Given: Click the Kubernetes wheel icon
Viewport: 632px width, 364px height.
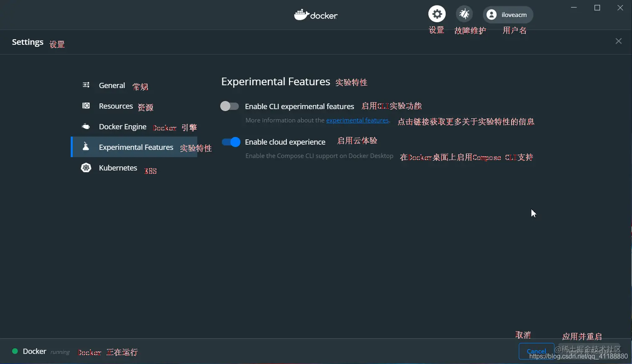Looking at the screenshot, I should pos(86,168).
